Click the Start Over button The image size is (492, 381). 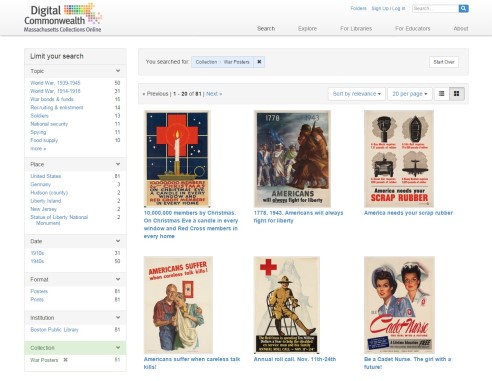tap(444, 62)
